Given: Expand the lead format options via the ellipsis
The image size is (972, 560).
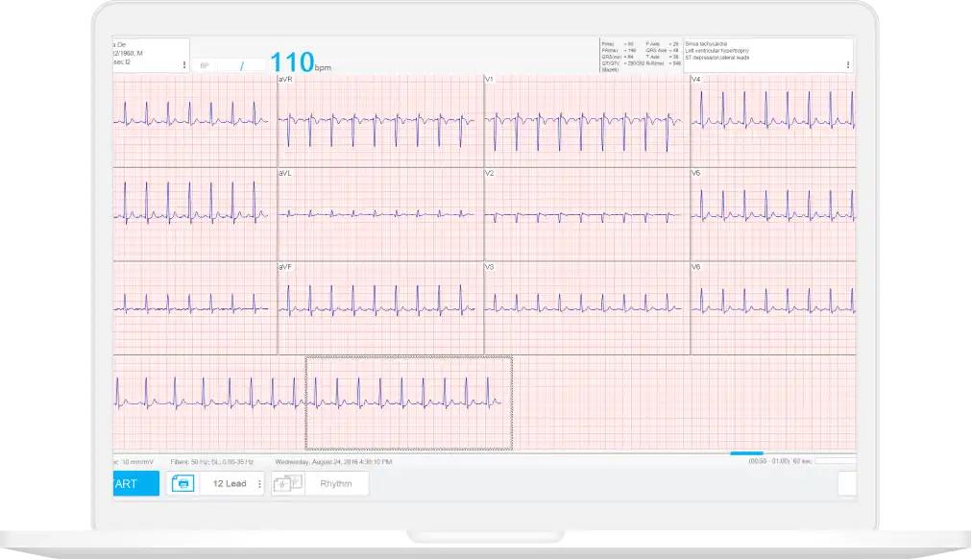Looking at the screenshot, I should point(260,483).
